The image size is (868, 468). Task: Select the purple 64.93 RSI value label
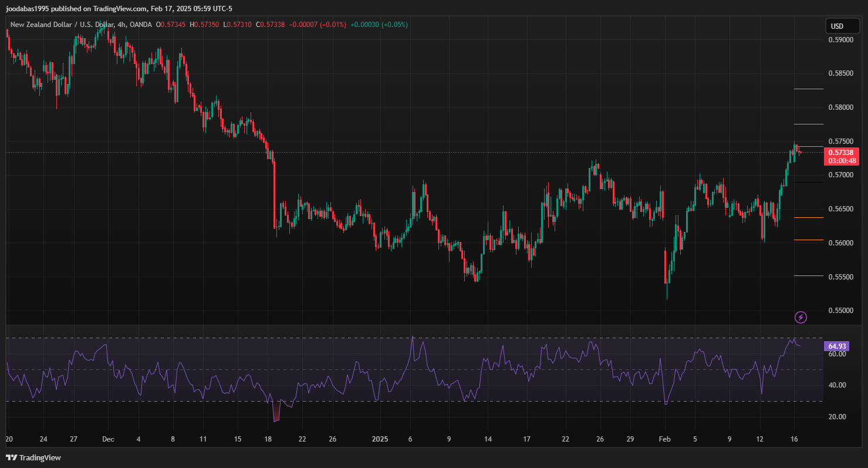click(x=837, y=346)
